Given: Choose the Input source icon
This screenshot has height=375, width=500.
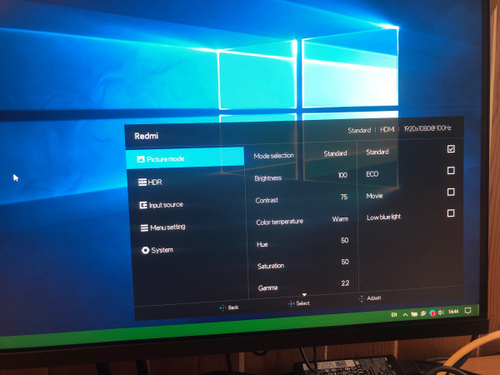Looking at the screenshot, I should click(x=143, y=205).
